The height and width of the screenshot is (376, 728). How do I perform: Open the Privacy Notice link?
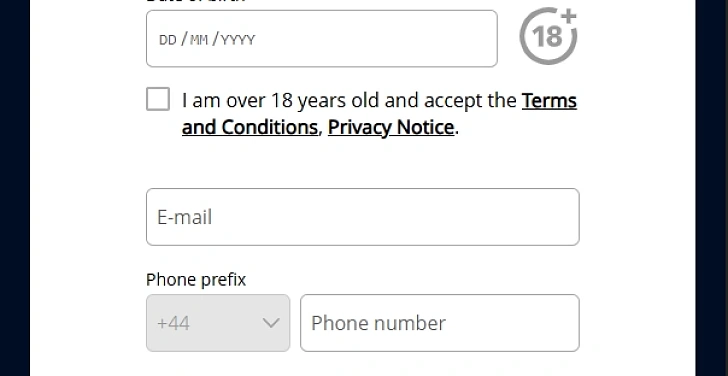point(391,127)
